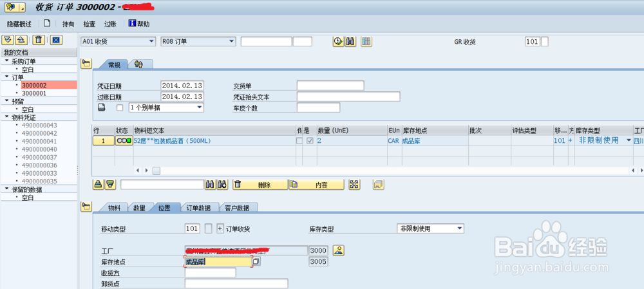This screenshot has height=289, width=644.
Task: Collapse item detail with the lower folder icon
Action: point(86,207)
